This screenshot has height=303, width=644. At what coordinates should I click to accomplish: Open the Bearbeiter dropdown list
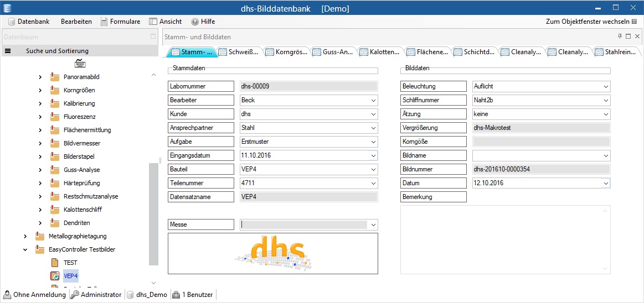pos(373,101)
